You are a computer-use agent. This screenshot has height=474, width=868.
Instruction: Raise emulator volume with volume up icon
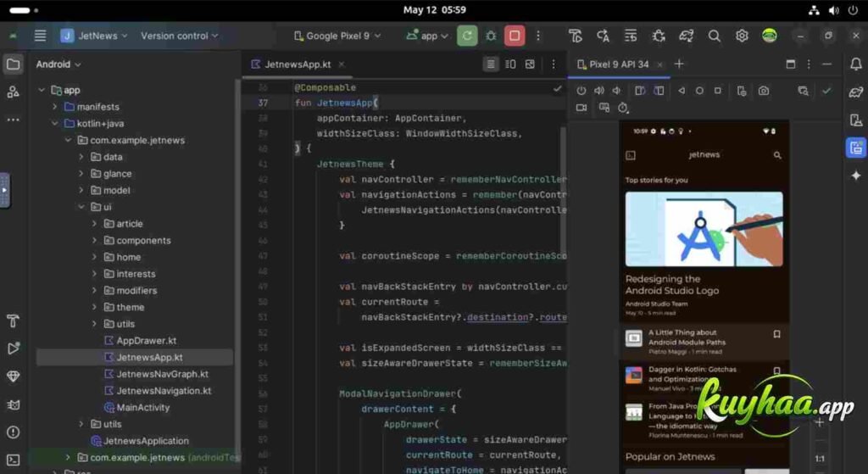click(599, 91)
